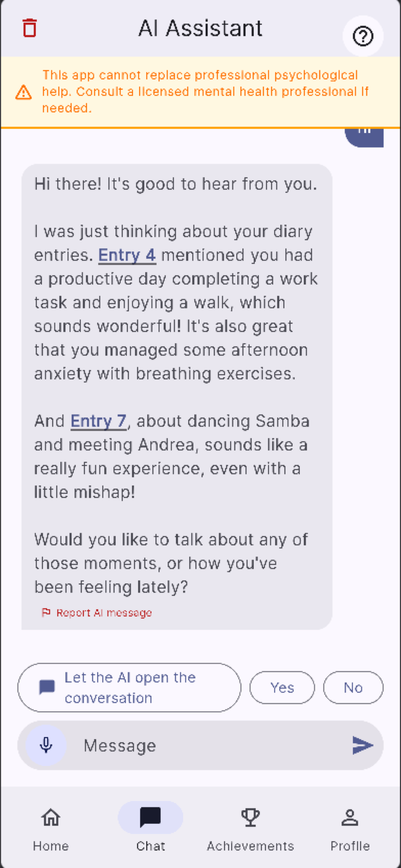Report AI message link
The height and width of the screenshot is (868, 401).
(x=104, y=613)
